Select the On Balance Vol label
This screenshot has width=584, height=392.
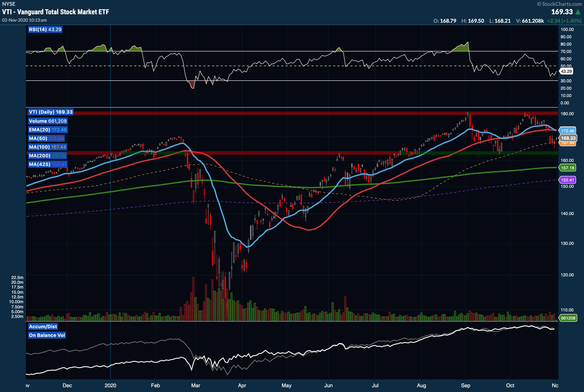click(47, 335)
